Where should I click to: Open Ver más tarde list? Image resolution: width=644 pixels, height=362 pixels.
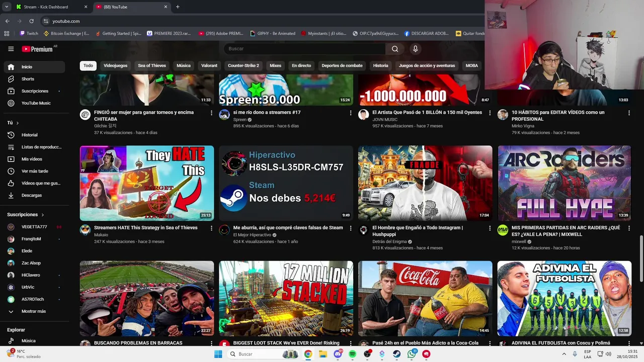[34, 171]
